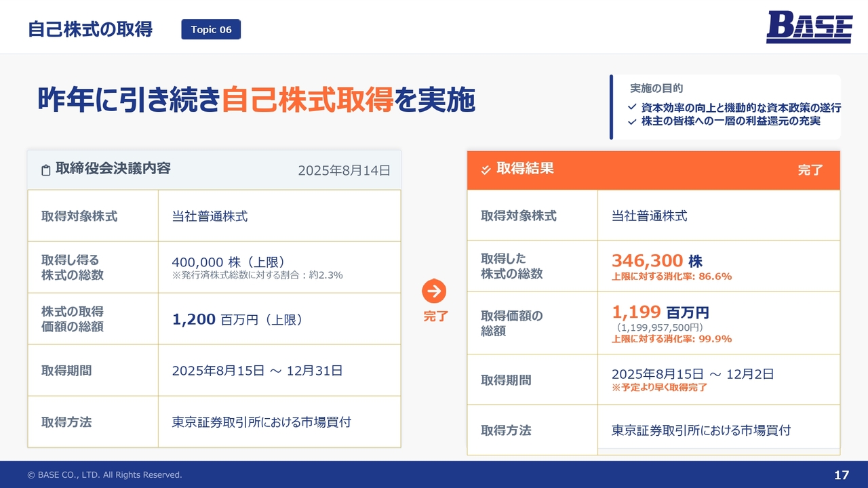Click the 1,199 百万円 acquisition amount
The image size is (868, 488).
coord(660,312)
